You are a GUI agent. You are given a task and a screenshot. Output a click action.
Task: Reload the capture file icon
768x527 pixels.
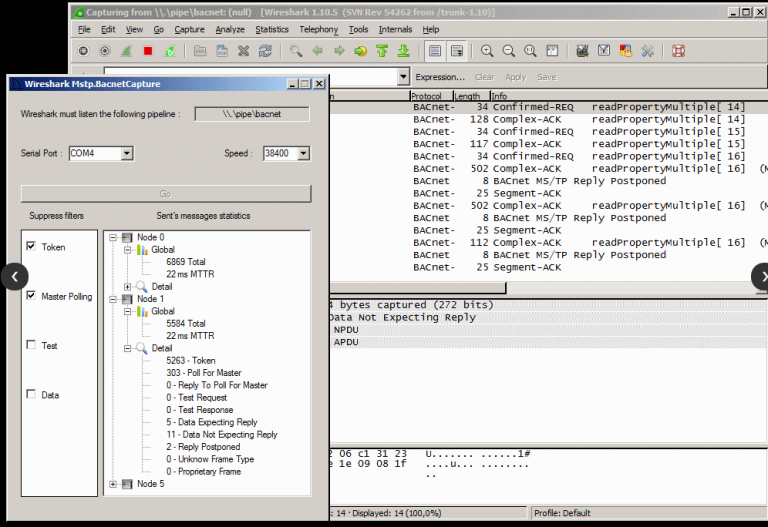[x=265, y=51]
